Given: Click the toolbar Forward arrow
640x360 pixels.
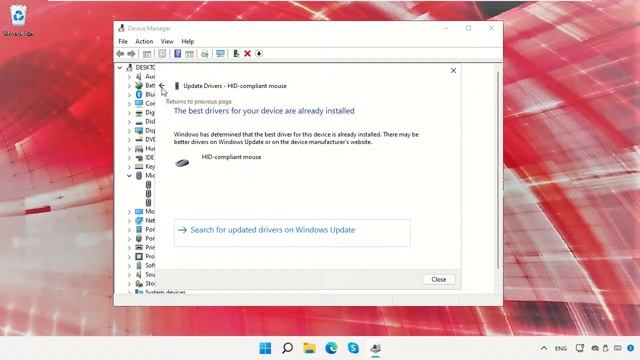Looking at the screenshot, I should pos(131,53).
